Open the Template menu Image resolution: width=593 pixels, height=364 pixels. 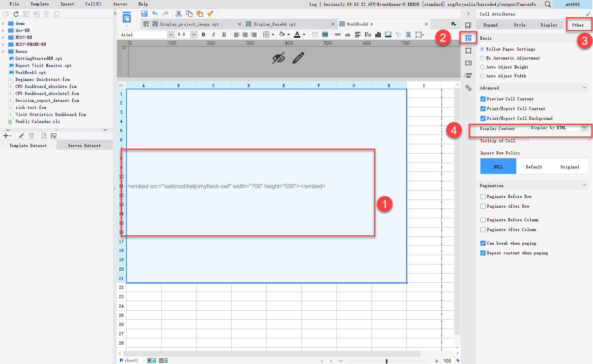coord(39,4)
